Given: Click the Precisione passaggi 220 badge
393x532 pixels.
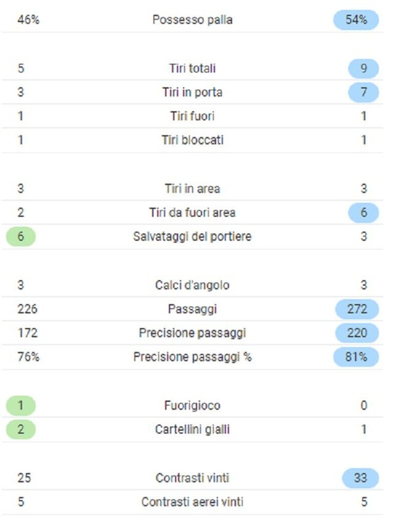Looking at the screenshot, I should pyautogui.click(x=357, y=333).
